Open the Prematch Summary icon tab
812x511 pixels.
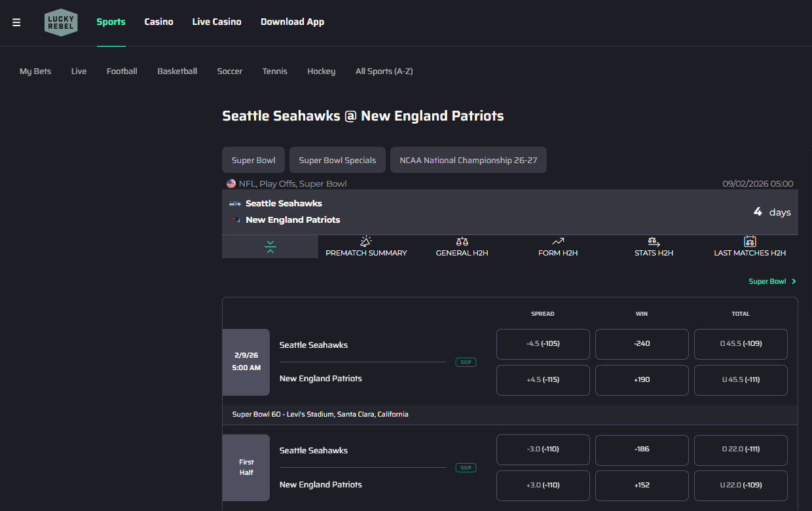[x=366, y=242]
